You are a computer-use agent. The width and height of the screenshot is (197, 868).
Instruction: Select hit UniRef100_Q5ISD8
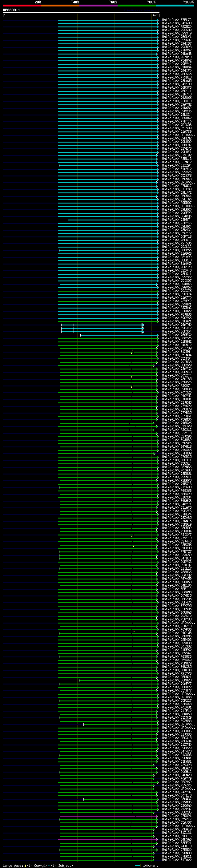(177, 125)
